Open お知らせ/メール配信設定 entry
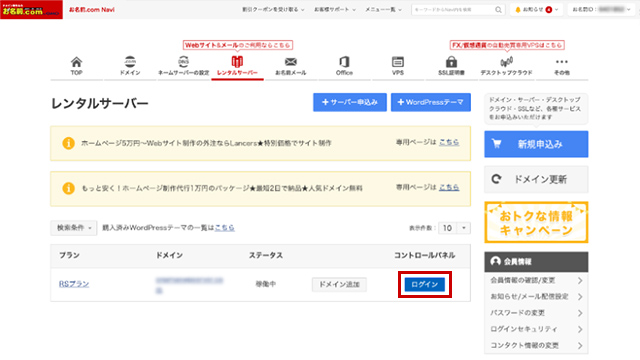The image size is (640, 360). (x=536, y=297)
